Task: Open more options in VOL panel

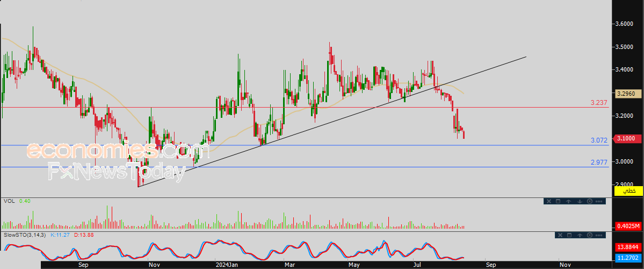Action: 599,202
